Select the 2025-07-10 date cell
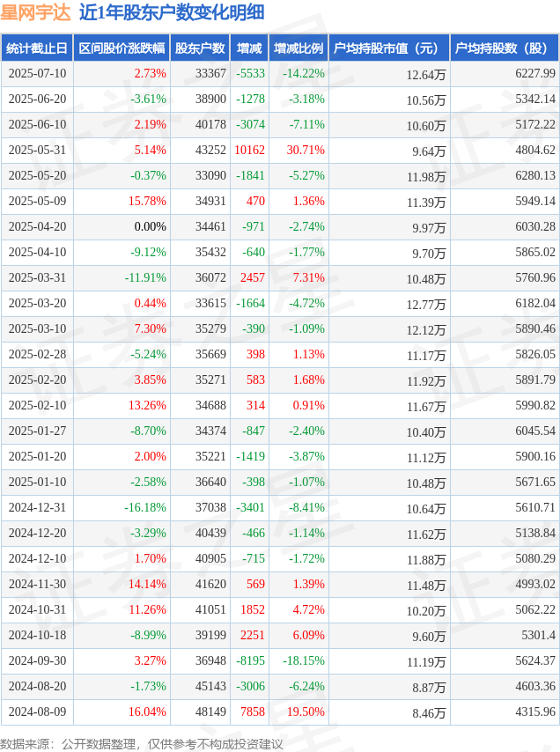 point(37,73)
